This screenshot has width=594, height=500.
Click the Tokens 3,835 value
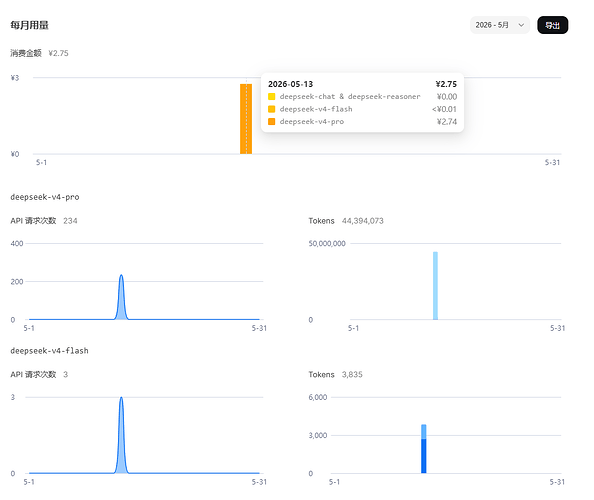click(x=352, y=375)
